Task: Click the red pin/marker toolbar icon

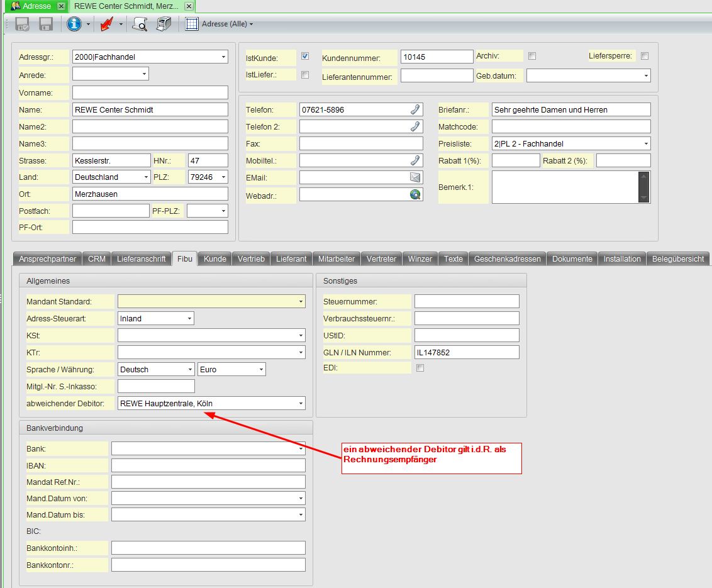Action: point(107,24)
